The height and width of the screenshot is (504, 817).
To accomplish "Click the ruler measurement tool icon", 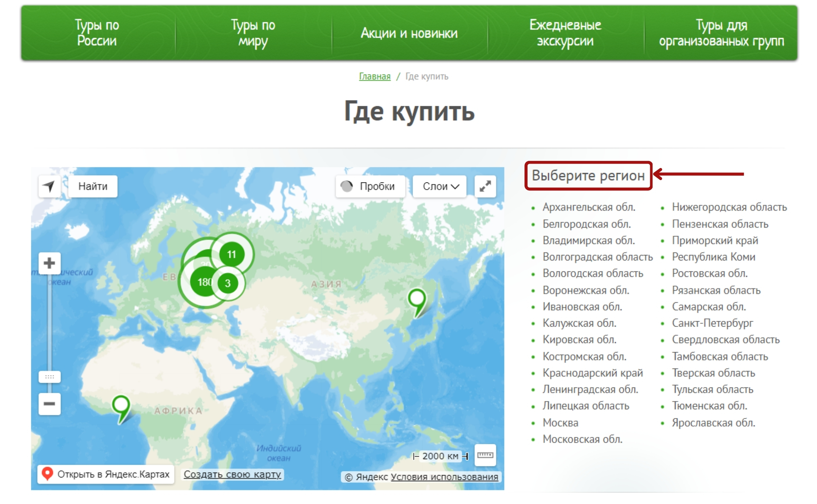I will pos(485,455).
